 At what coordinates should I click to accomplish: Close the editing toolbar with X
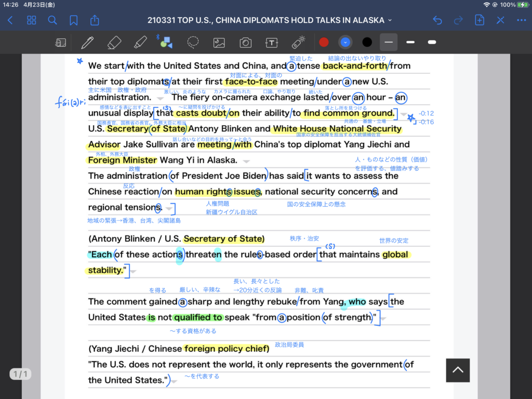[500, 20]
